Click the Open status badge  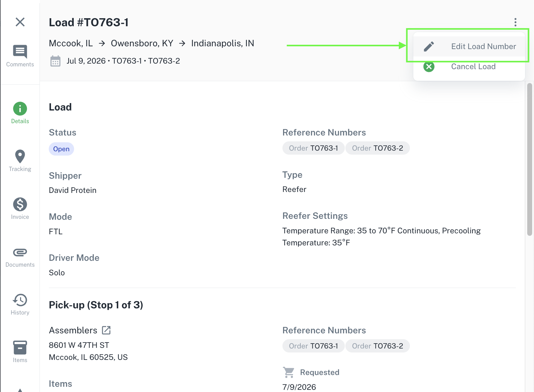(61, 149)
